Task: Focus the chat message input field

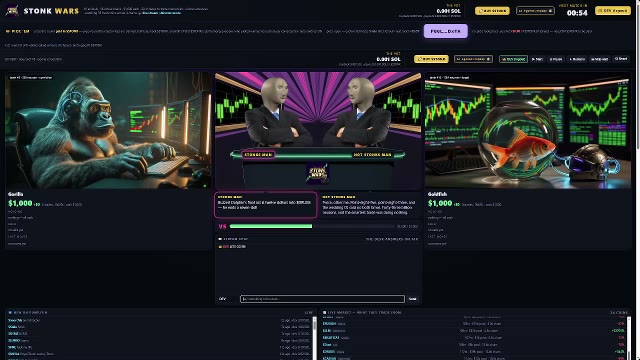Action: 322,299
